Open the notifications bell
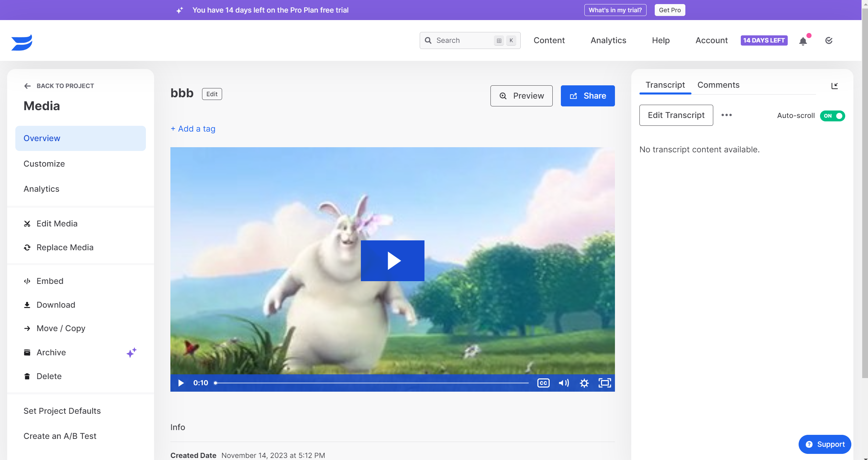 pos(803,41)
